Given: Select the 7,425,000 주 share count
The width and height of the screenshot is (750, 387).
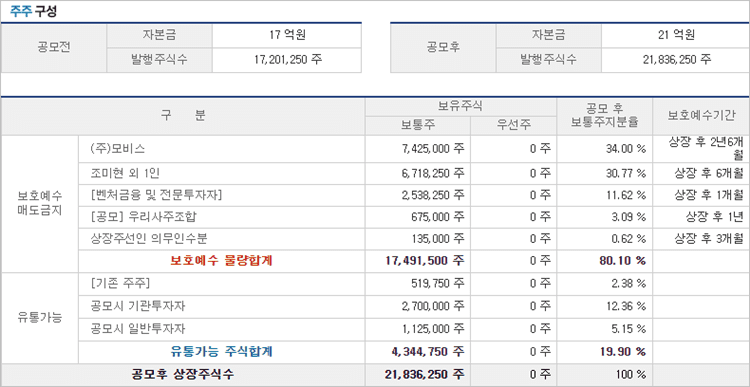Looking at the screenshot, I should click(x=433, y=149).
